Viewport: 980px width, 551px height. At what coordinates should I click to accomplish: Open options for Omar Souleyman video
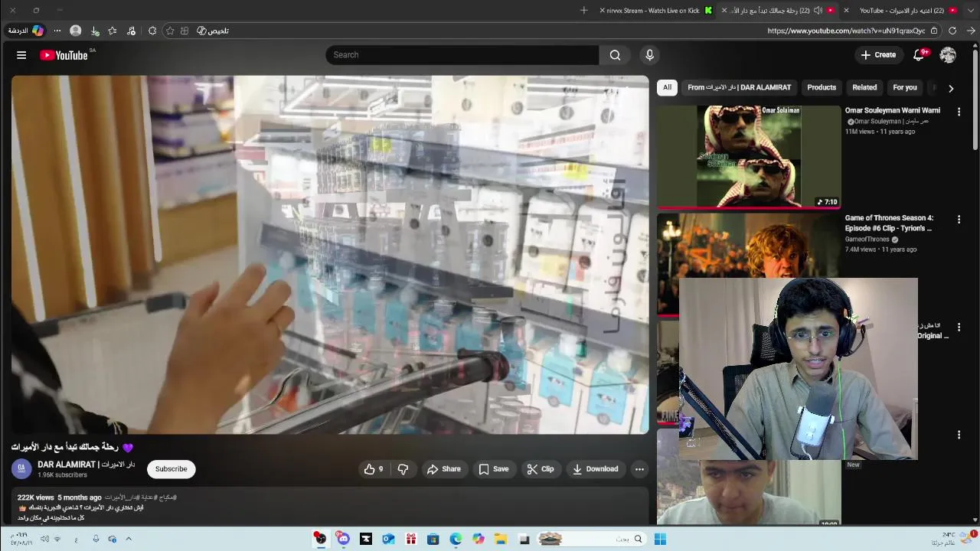(959, 112)
